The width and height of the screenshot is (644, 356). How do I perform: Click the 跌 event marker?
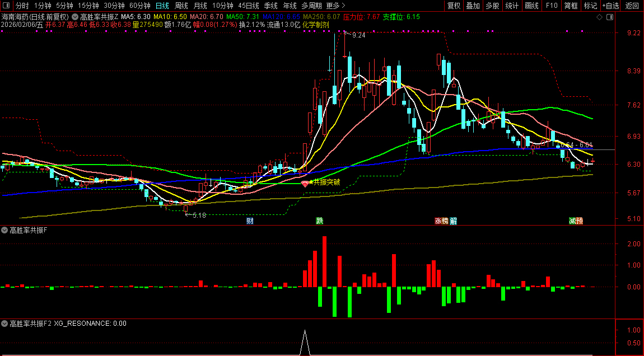coord(320,221)
